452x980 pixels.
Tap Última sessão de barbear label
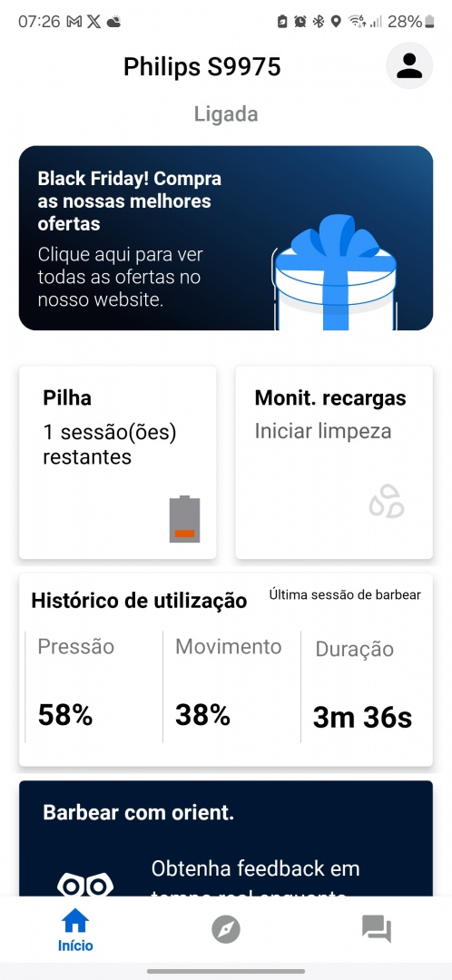[x=345, y=595]
